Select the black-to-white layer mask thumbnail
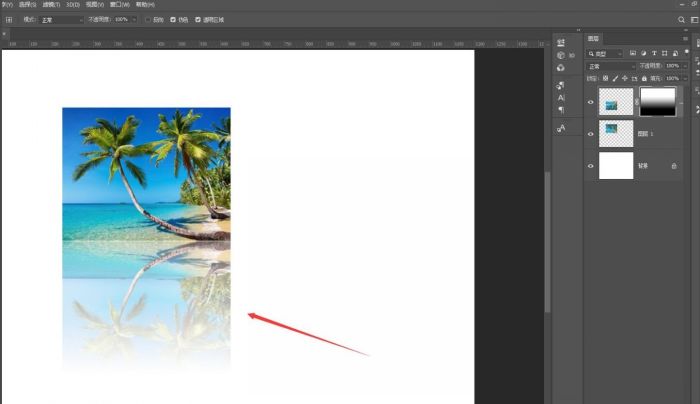The width and height of the screenshot is (700, 404). click(657, 102)
